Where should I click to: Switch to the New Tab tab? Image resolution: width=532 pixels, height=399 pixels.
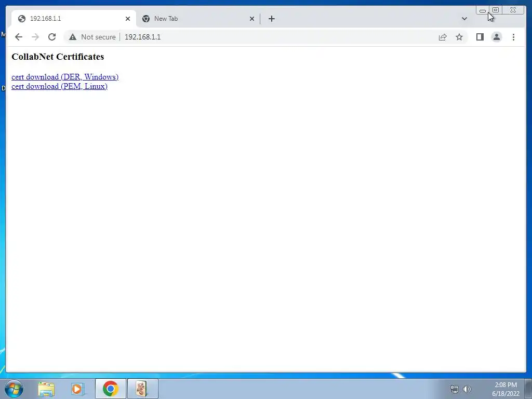click(198, 19)
